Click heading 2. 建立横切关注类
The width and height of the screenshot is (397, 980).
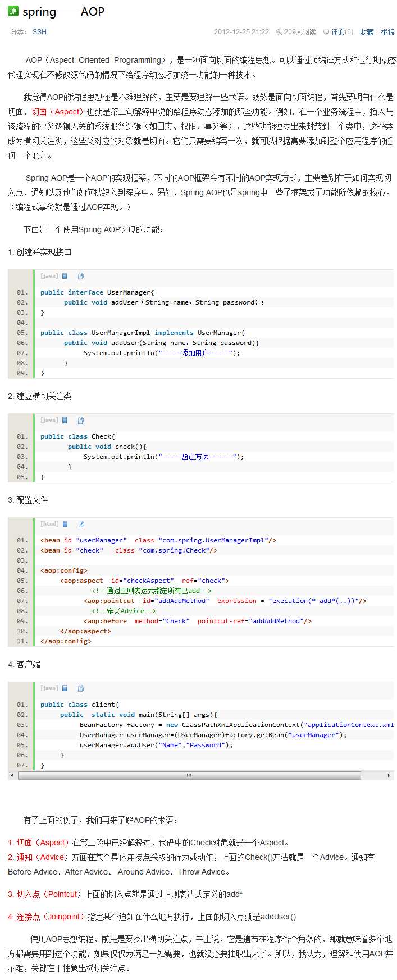pyautogui.click(x=40, y=396)
